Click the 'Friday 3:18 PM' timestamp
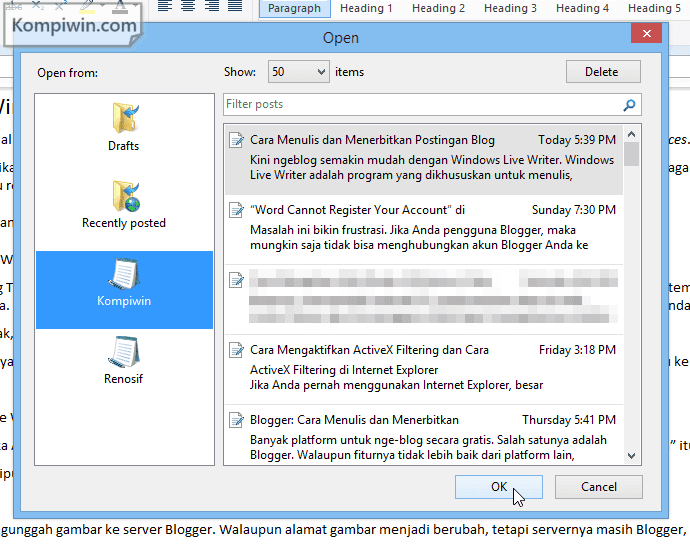 coord(577,350)
